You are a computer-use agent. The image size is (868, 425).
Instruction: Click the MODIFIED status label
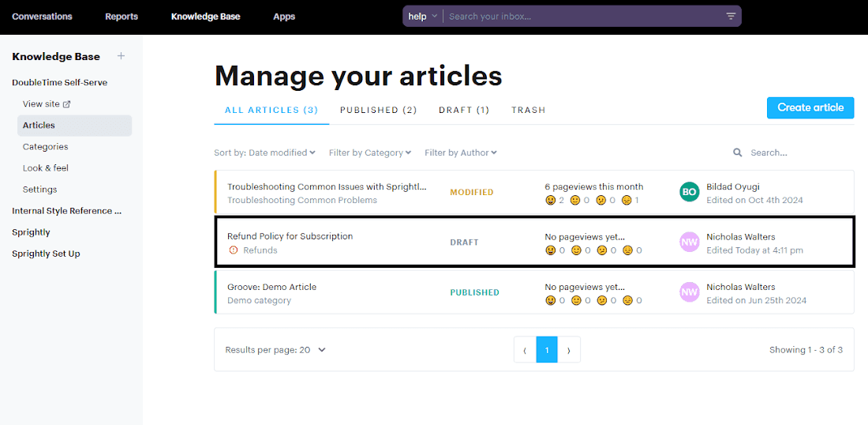(x=472, y=192)
